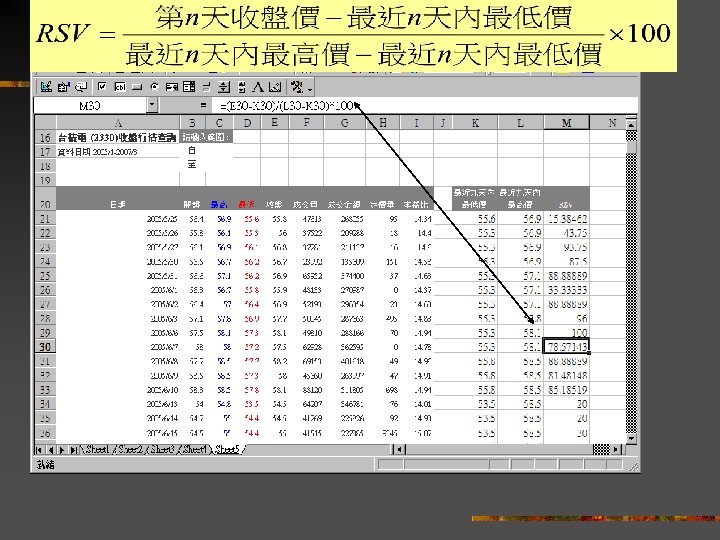
Task: Click the row 16 title cell containing (2330)
Action: click(118, 137)
